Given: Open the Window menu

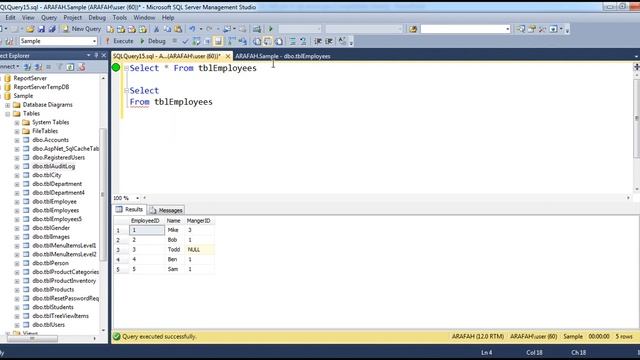Looking at the screenshot, I should pyautogui.click(x=144, y=18).
